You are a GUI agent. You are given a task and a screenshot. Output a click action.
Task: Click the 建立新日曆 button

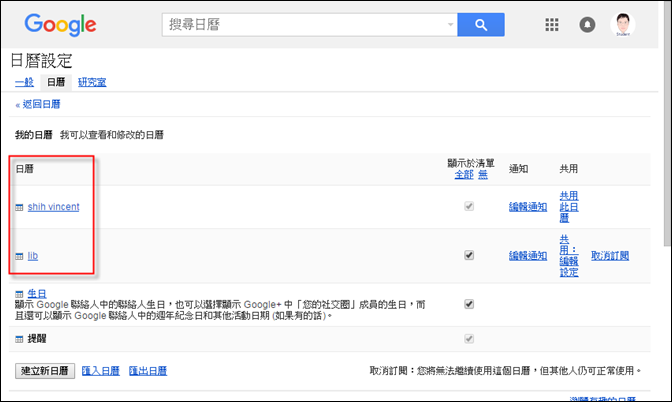pos(45,371)
